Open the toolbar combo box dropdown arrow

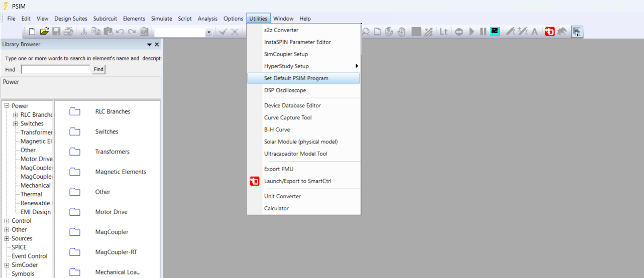coord(209,32)
